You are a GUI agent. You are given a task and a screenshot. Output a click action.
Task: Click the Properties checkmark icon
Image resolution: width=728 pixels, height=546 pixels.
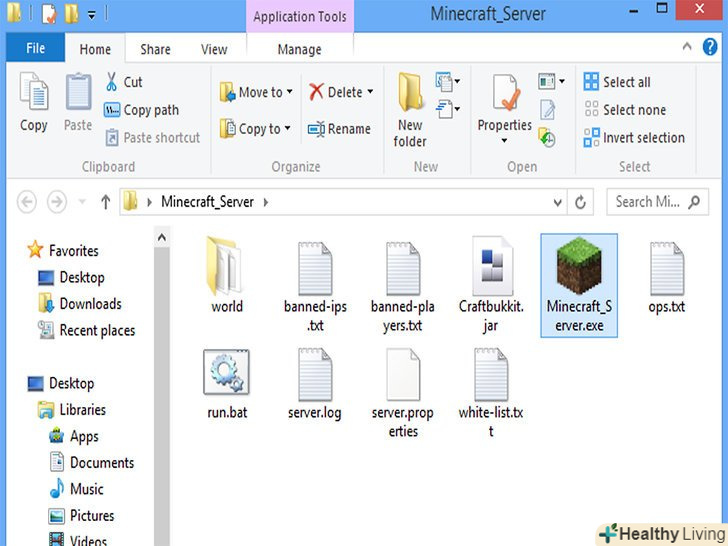click(x=504, y=93)
